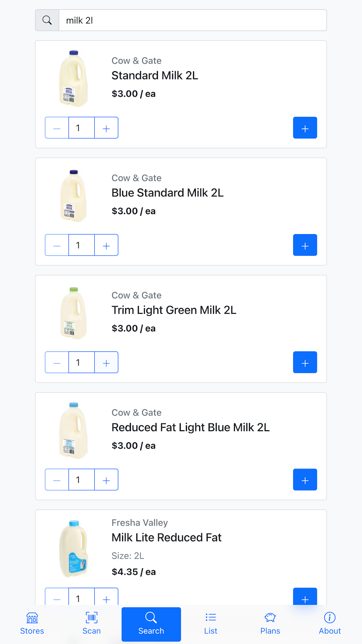Image resolution: width=362 pixels, height=644 pixels.
Task: Increase quantity of Standard Milk 2L
Action: (106, 128)
